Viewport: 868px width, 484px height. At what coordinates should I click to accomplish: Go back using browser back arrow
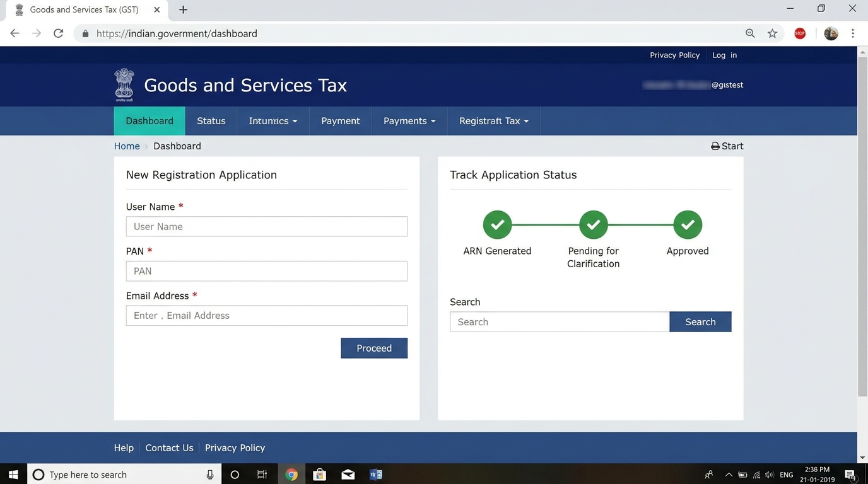pos(15,33)
